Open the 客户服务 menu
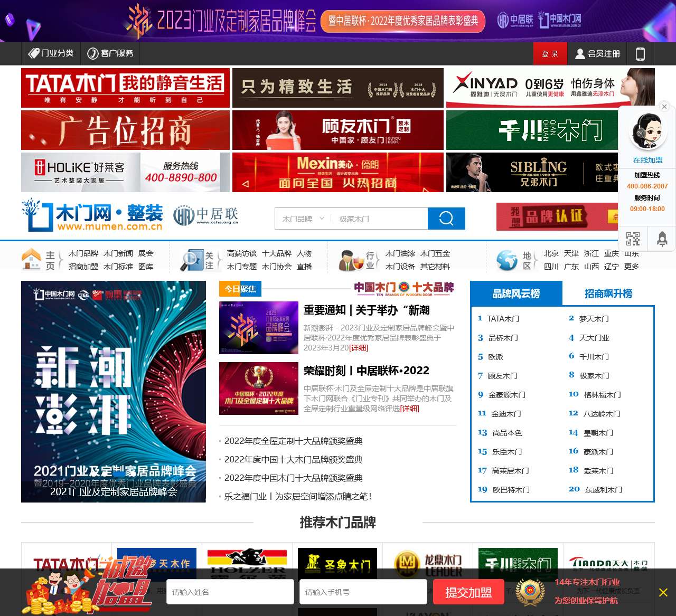Viewport: 676px width, 616px height. [x=110, y=53]
